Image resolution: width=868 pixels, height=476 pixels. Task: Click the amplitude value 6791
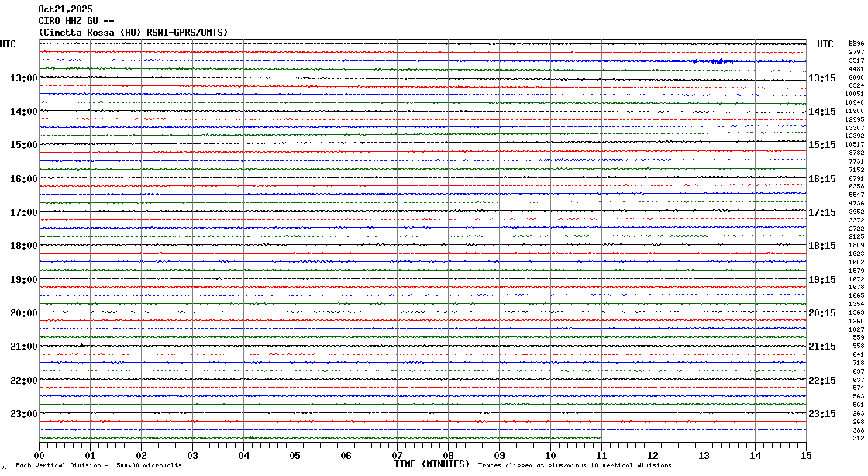(856, 179)
